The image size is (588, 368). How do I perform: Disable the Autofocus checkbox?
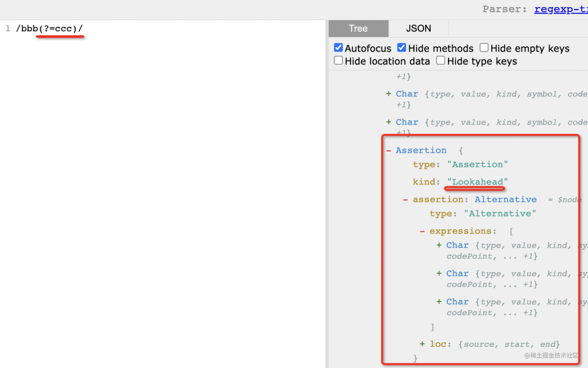point(338,48)
